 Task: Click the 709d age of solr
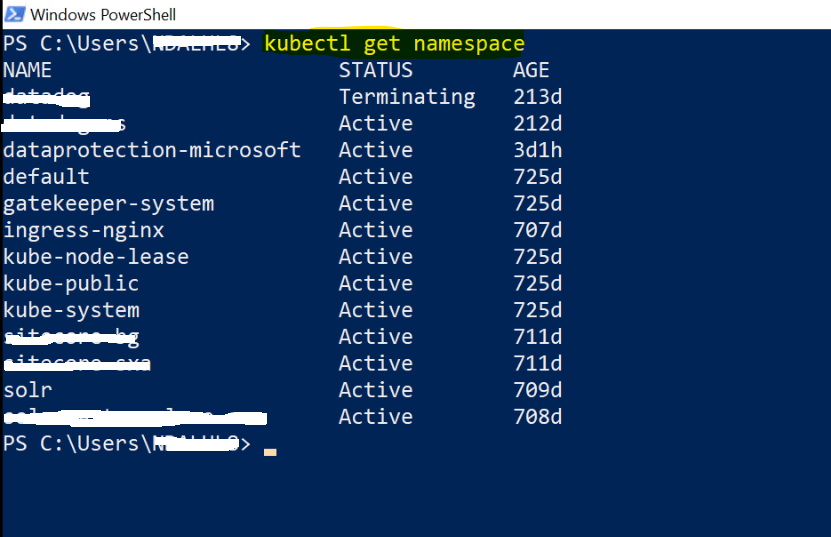click(x=537, y=390)
